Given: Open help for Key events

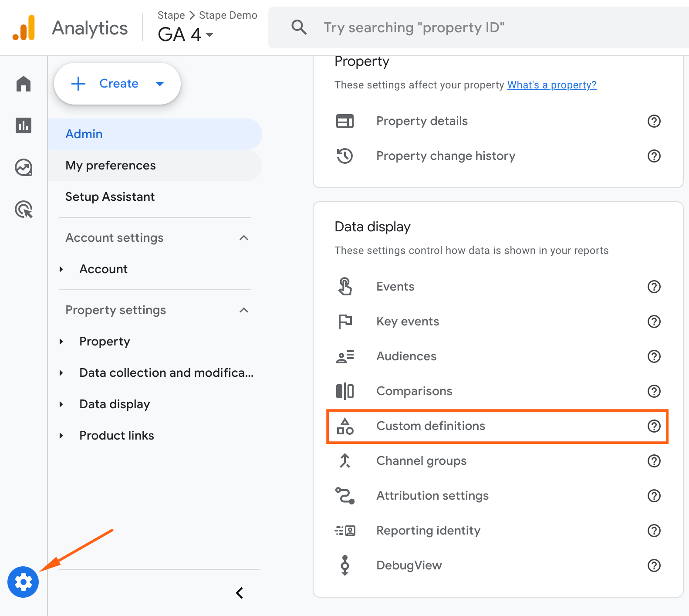Looking at the screenshot, I should pos(654,322).
